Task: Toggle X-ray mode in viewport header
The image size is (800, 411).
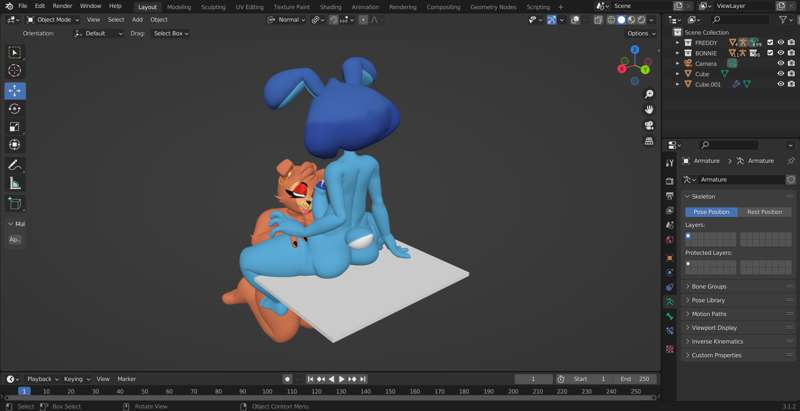Action: coord(597,20)
